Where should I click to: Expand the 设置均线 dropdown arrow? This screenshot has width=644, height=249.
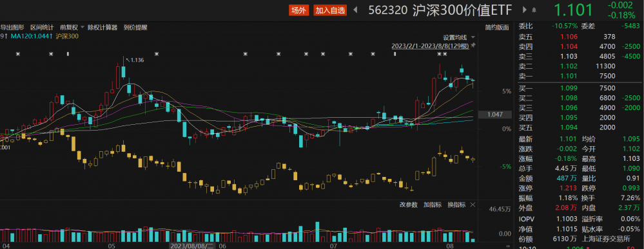tap(473, 37)
